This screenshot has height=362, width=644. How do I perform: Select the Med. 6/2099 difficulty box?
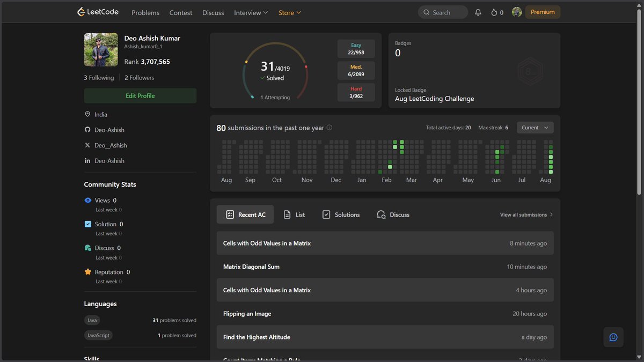356,71
